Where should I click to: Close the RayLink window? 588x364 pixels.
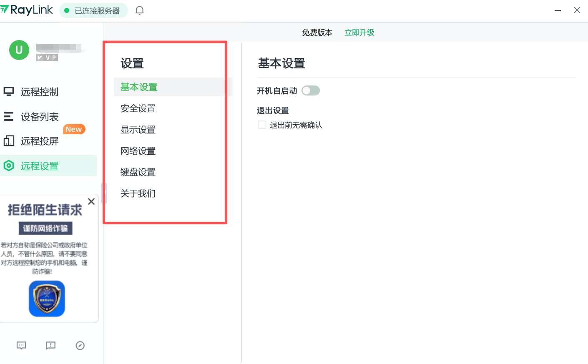(x=577, y=10)
